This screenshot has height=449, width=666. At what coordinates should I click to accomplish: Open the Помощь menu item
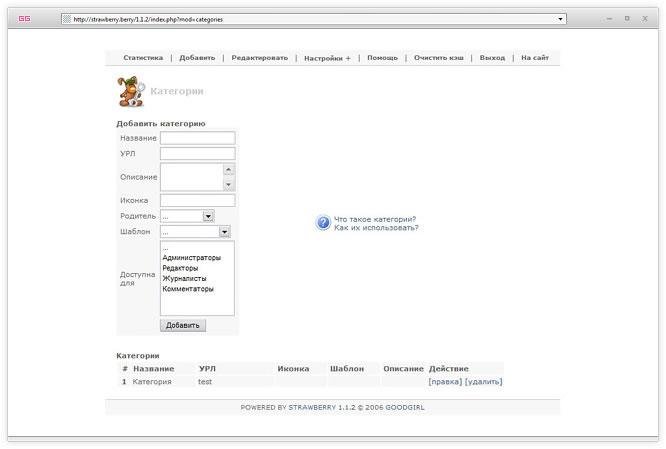pyautogui.click(x=382, y=58)
